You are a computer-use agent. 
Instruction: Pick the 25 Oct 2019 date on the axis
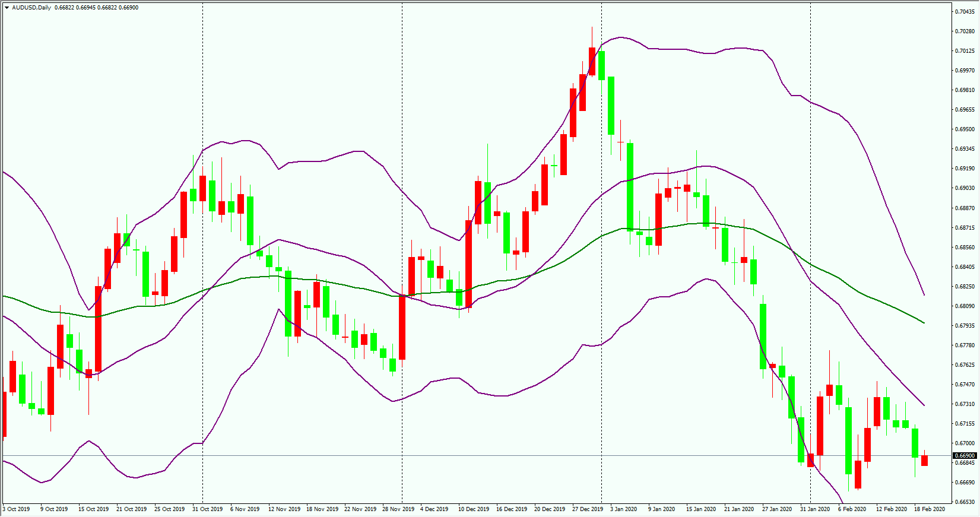(x=169, y=509)
